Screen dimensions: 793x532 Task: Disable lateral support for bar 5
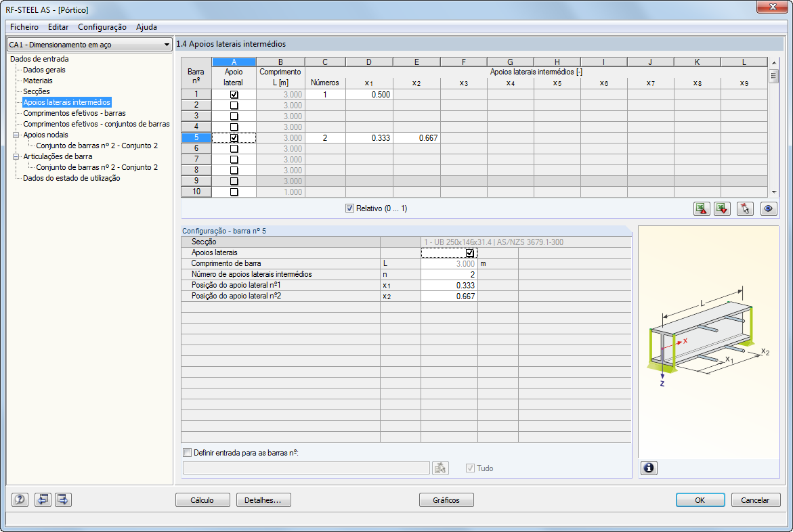point(234,138)
